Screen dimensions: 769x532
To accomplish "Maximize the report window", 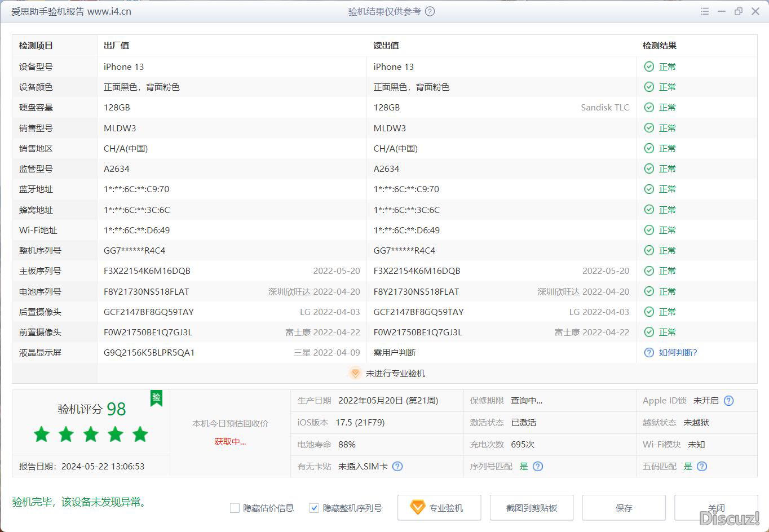I will point(739,11).
